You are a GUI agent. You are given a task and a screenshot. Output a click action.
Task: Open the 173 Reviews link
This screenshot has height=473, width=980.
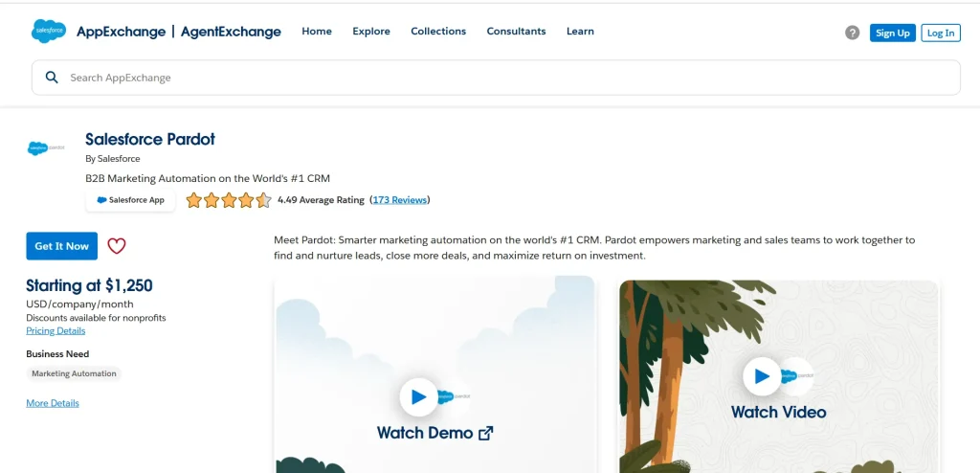[x=399, y=200]
